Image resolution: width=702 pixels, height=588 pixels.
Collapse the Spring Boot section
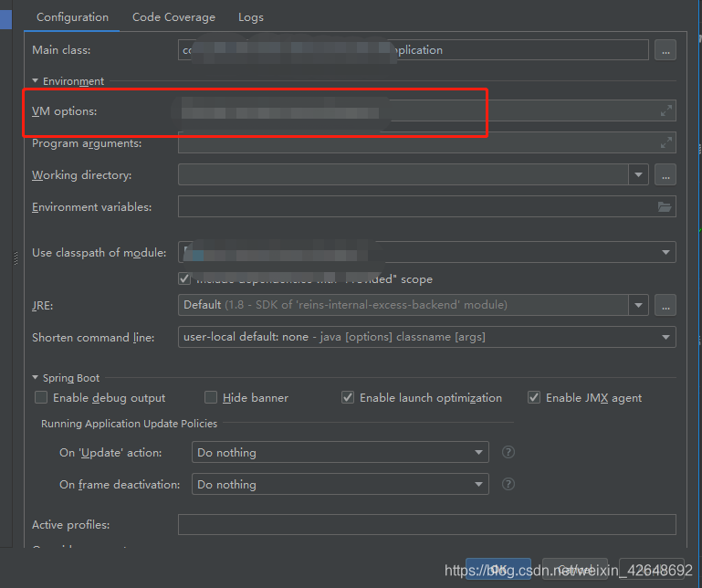(x=36, y=377)
